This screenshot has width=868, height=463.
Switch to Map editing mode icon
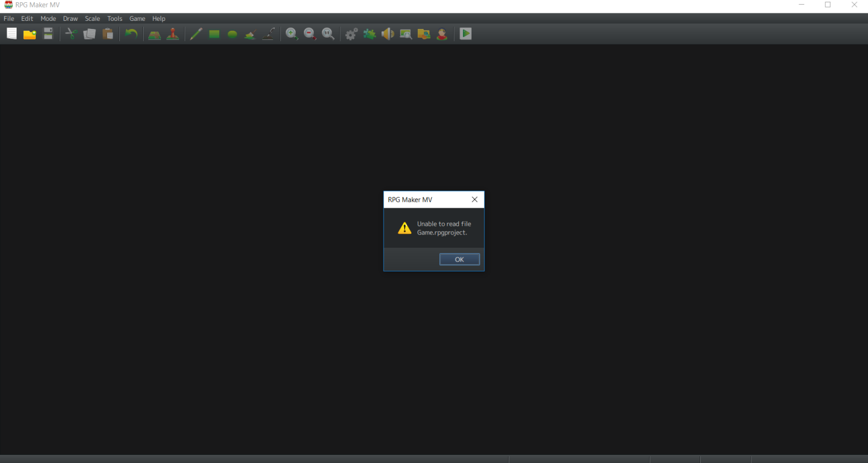155,34
